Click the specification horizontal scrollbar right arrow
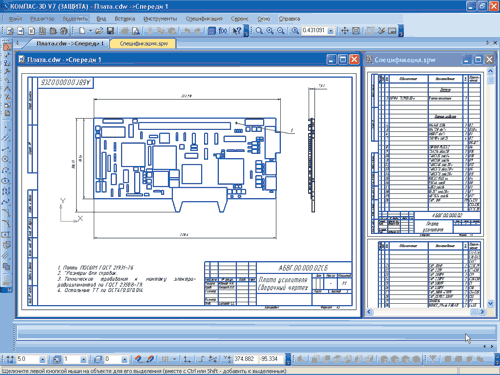 pos(482,312)
